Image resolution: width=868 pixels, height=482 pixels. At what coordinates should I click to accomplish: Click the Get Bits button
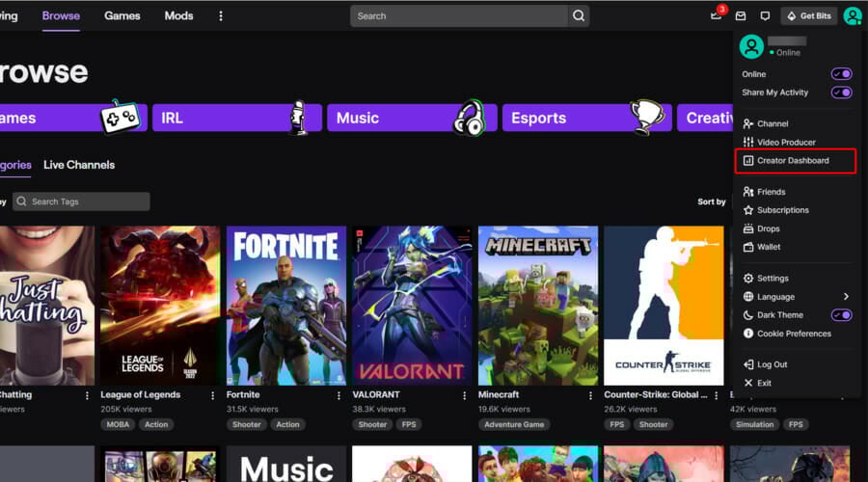[809, 16]
